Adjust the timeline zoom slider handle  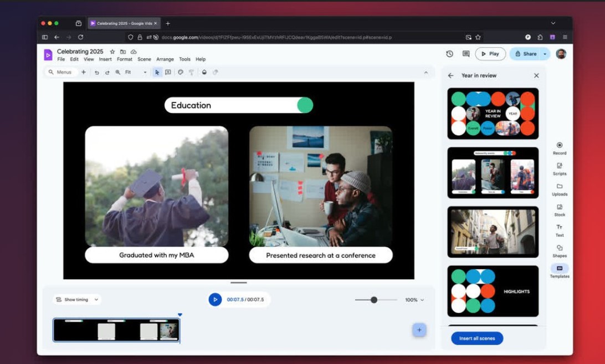click(x=374, y=300)
